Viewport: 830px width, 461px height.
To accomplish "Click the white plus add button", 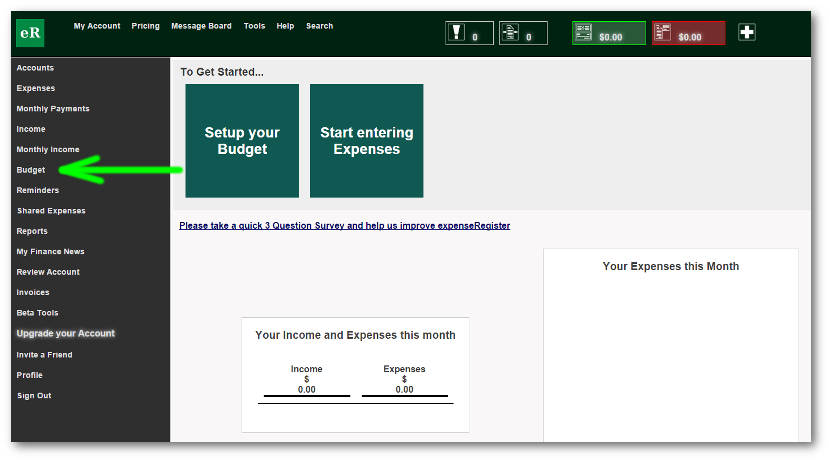I will pyautogui.click(x=747, y=32).
